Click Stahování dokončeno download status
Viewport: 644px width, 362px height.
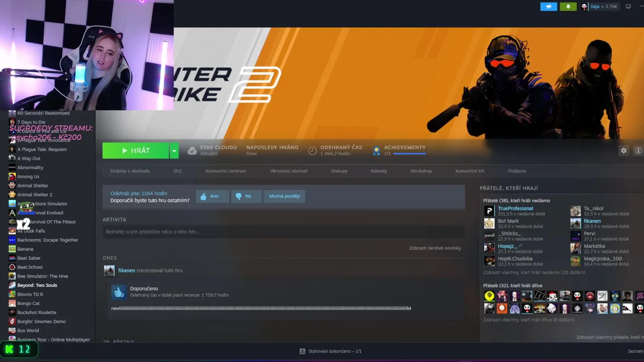tap(335, 351)
